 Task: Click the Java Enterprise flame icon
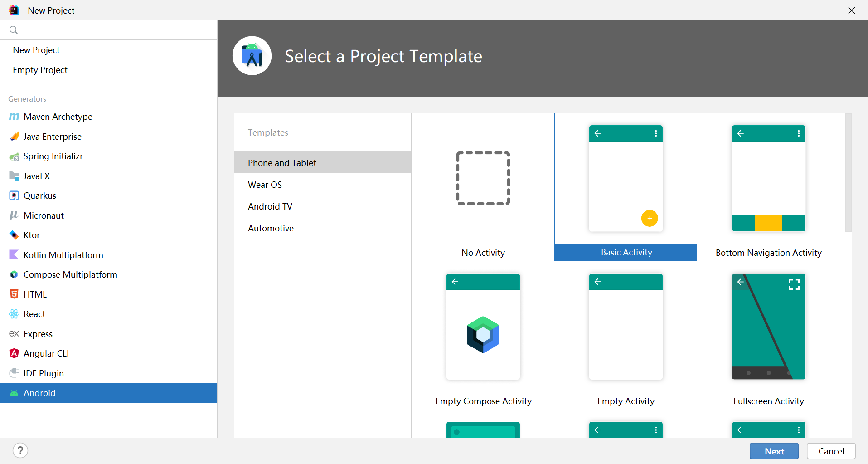tap(14, 137)
